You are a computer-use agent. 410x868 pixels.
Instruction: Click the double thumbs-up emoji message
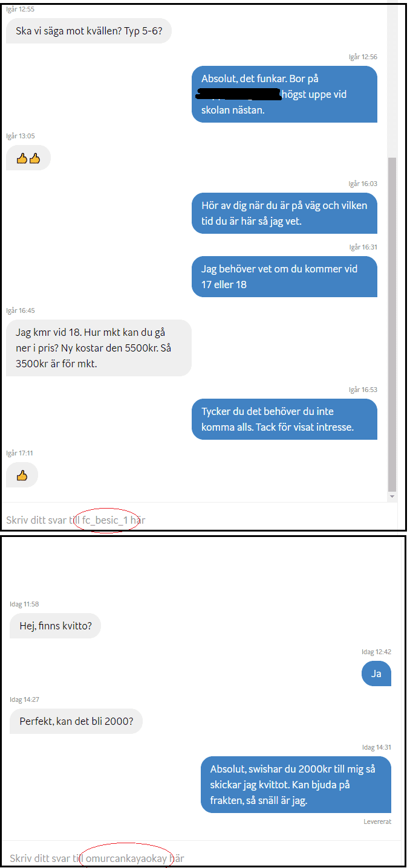[28, 158]
